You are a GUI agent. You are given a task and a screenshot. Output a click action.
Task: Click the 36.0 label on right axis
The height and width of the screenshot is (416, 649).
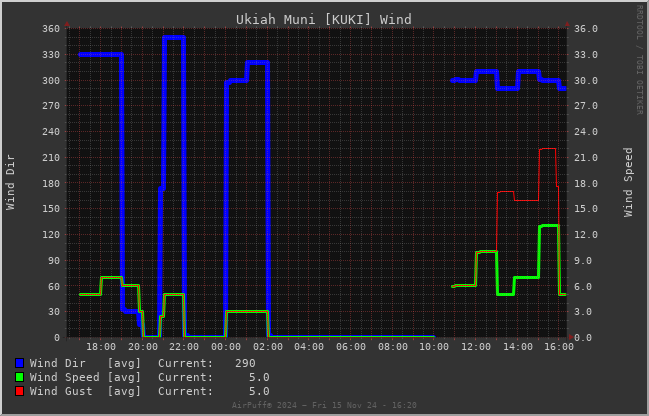586,29
